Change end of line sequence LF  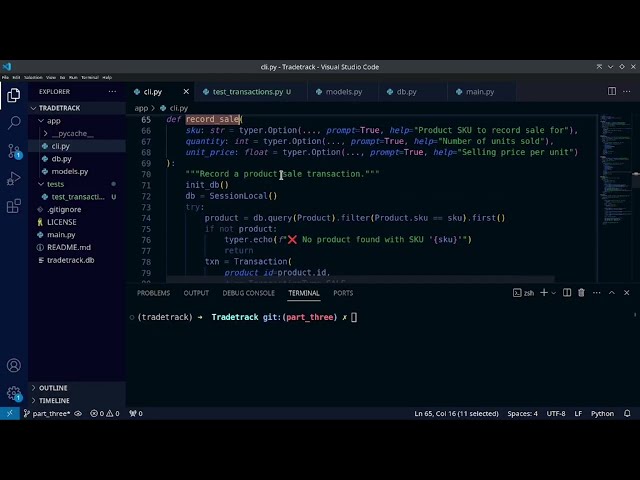(x=578, y=413)
